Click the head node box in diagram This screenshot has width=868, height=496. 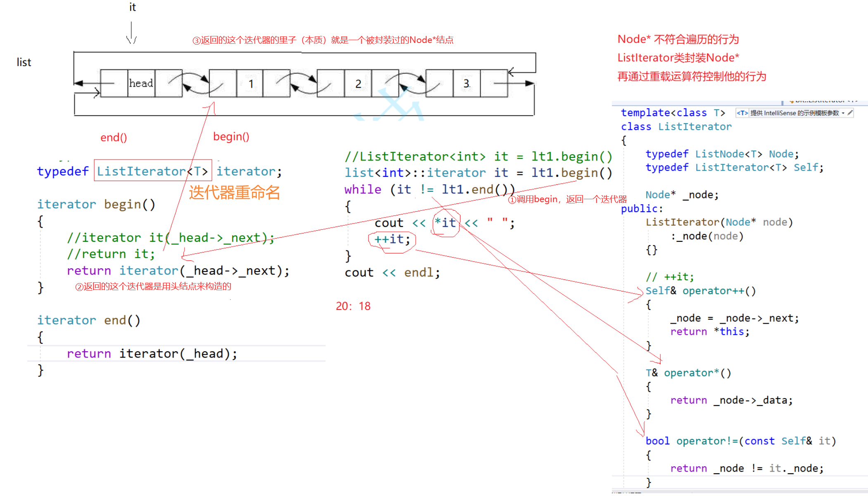coord(141,83)
